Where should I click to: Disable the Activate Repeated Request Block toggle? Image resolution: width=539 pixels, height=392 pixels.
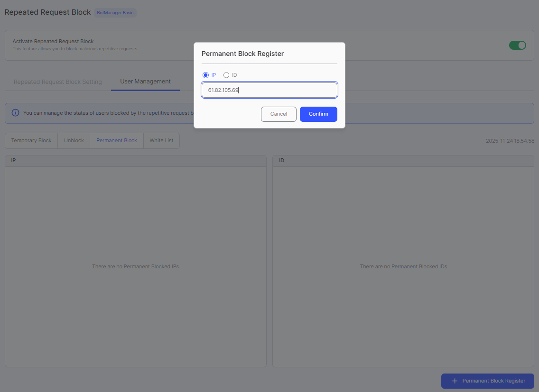coord(518,45)
